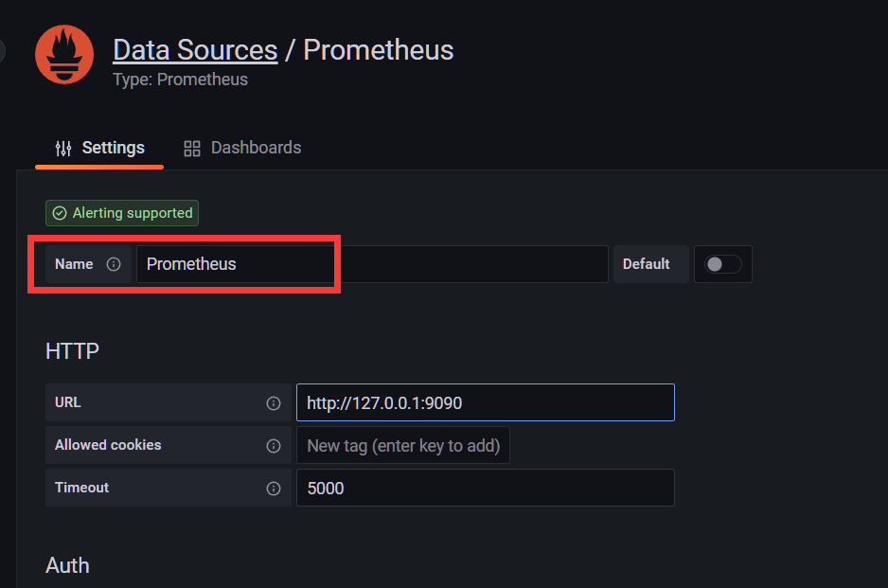This screenshot has height=588, width=888.
Task: Click the Alerting supported badge
Action: [x=122, y=213]
